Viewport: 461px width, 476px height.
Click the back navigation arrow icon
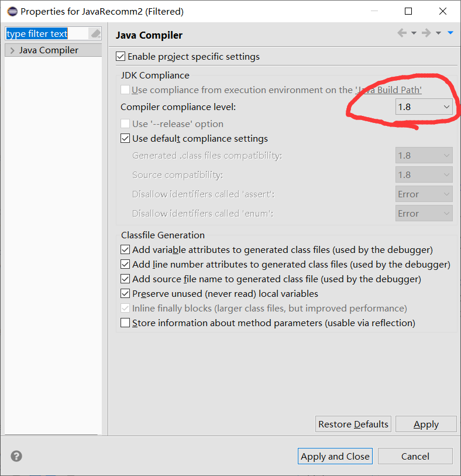pos(401,33)
